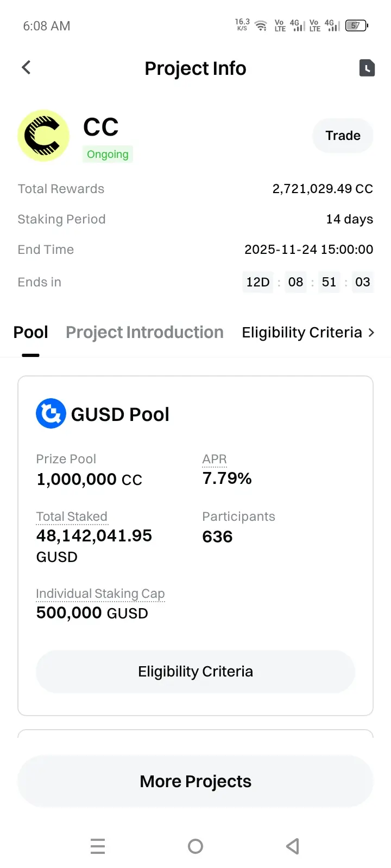Open the Eligibility Criteria tab
Image resolution: width=391 pixels, height=868 pixels.
(x=301, y=333)
